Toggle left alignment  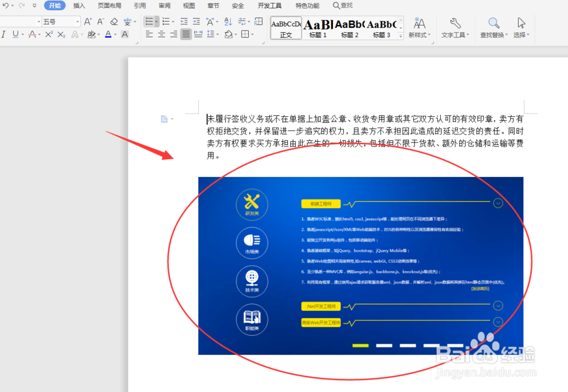click(149, 35)
